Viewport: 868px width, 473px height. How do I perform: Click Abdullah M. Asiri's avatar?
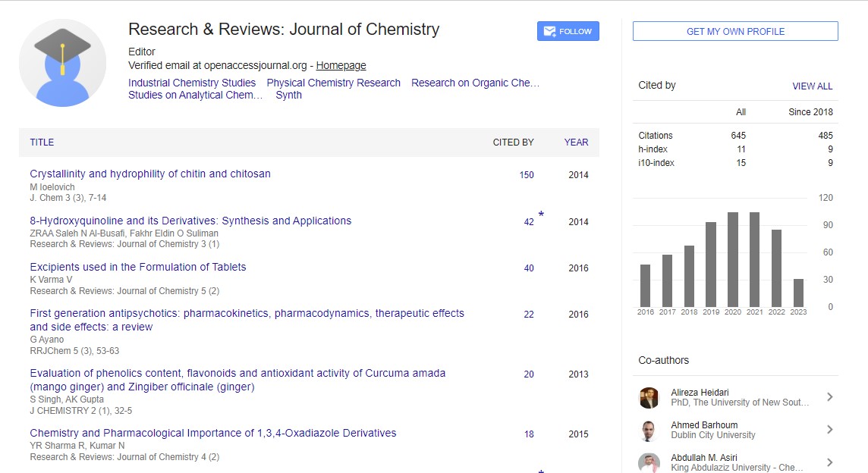point(649,462)
